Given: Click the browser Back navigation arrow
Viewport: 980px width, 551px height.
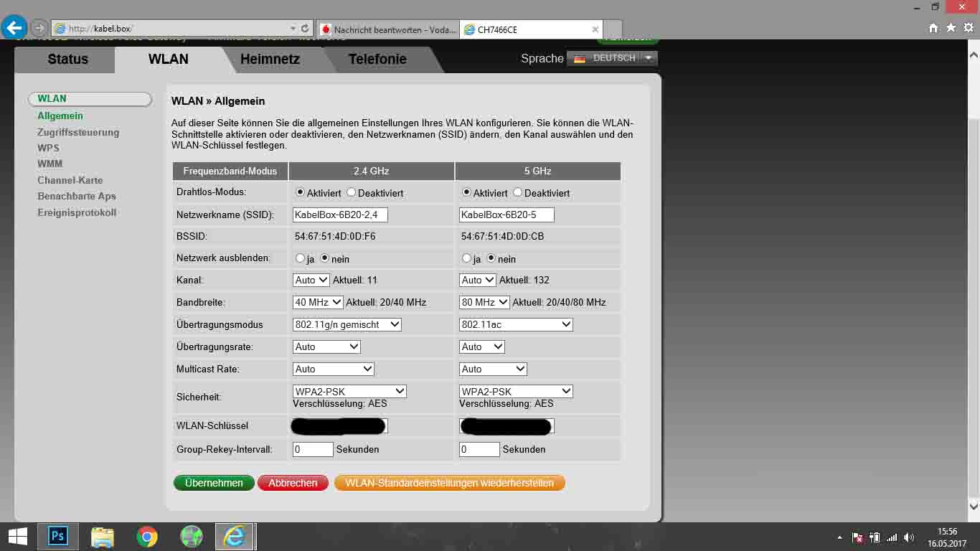Looking at the screenshot, I should click(13, 27).
